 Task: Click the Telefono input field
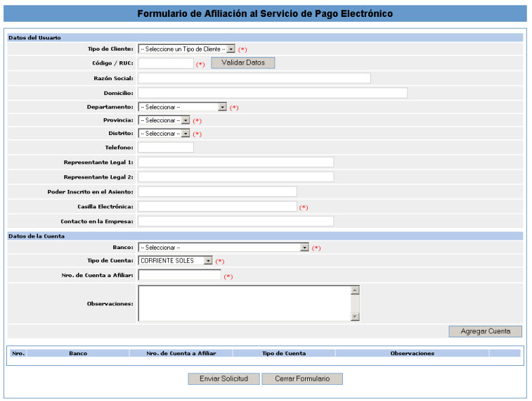point(166,147)
